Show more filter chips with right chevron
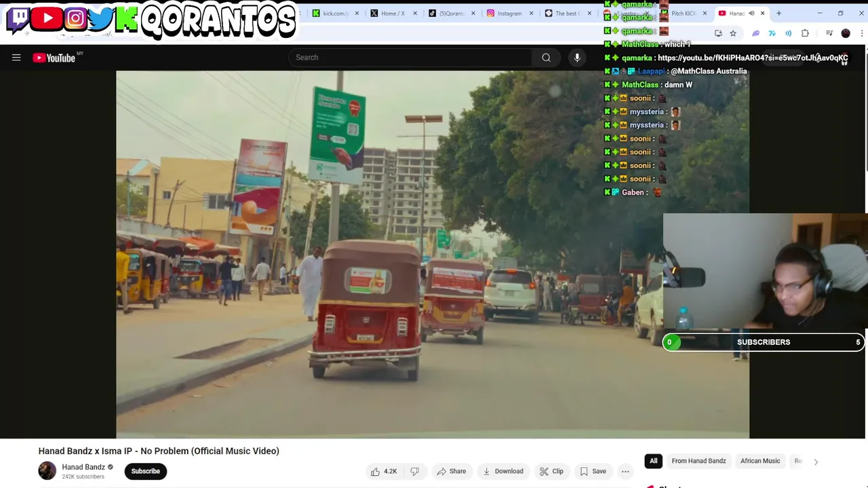This screenshot has height=488, width=868. pyautogui.click(x=816, y=462)
